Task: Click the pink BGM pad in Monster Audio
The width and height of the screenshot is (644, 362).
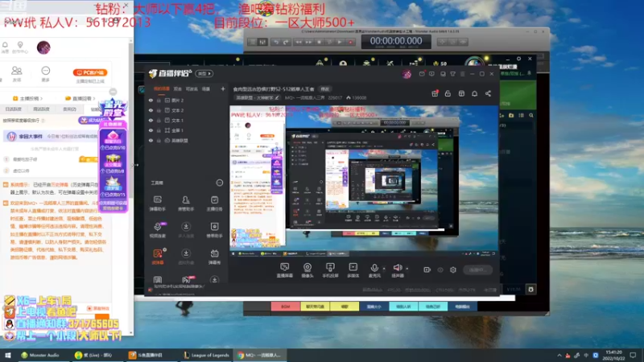Action: pyautogui.click(x=286, y=306)
